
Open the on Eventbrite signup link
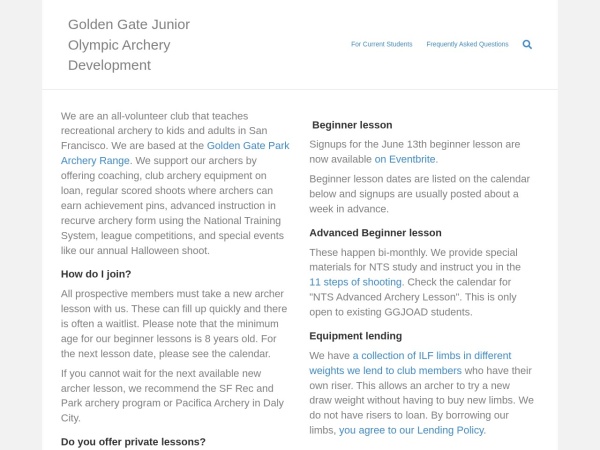point(406,159)
